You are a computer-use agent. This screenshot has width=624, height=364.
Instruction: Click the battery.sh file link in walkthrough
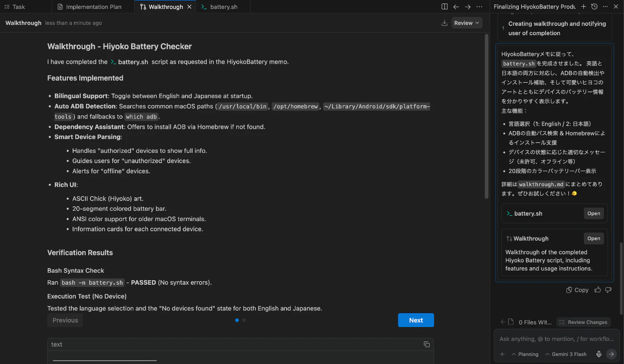pyautogui.click(x=129, y=62)
